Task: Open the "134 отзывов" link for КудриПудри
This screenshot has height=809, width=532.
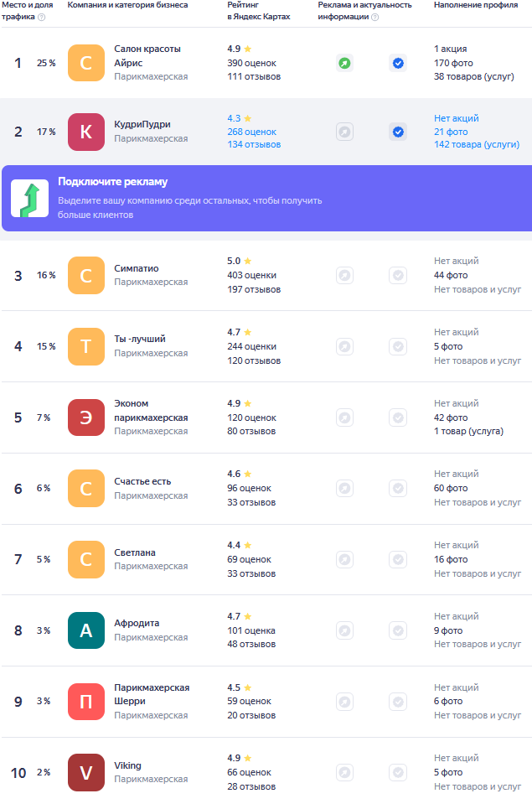Action: tap(254, 145)
